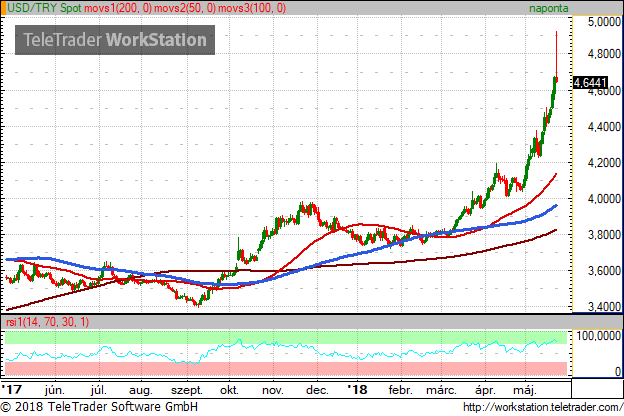Click the júl. month label

(99, 390)
